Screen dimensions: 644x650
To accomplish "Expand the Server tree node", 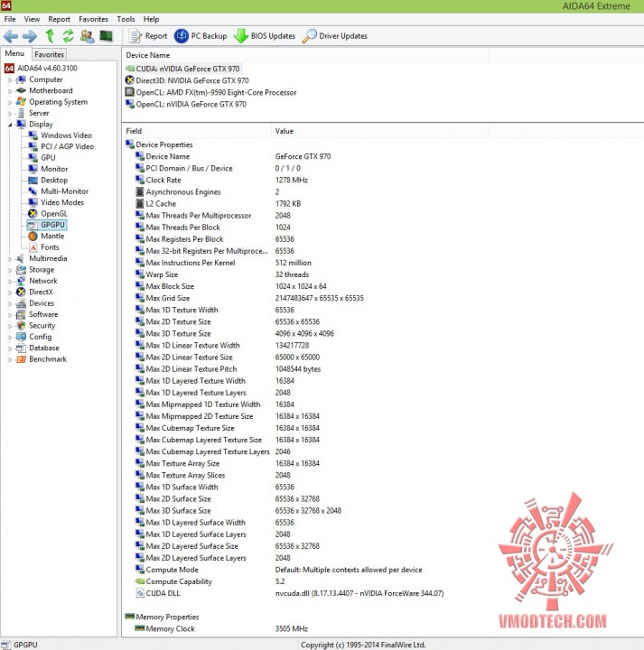I will coord(10,113).
